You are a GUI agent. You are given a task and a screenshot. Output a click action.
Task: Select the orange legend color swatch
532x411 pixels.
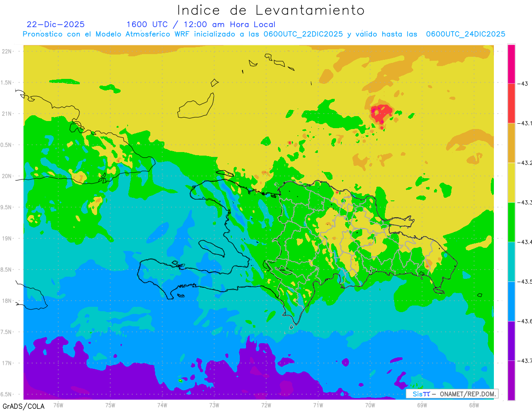click(511, 143)
